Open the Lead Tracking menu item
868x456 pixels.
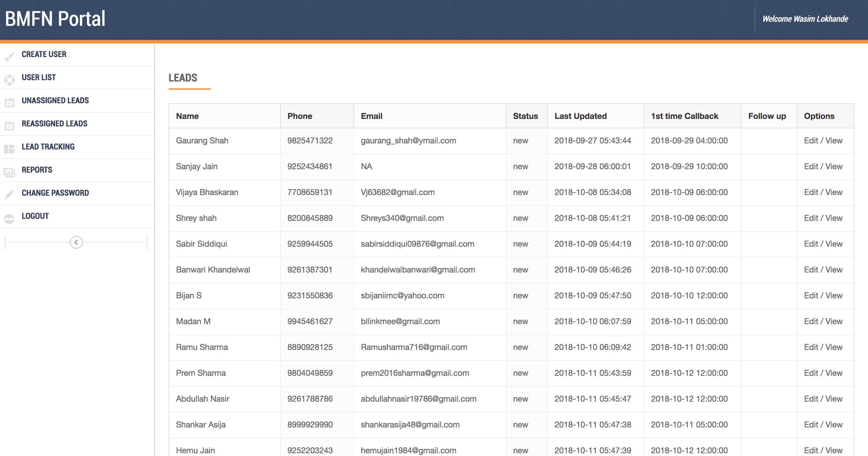point(48,146)
